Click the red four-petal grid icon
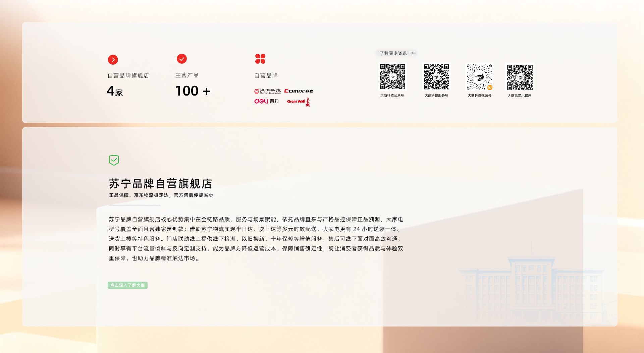The height and width of the screenshot is (353, 644). [260, 59]
